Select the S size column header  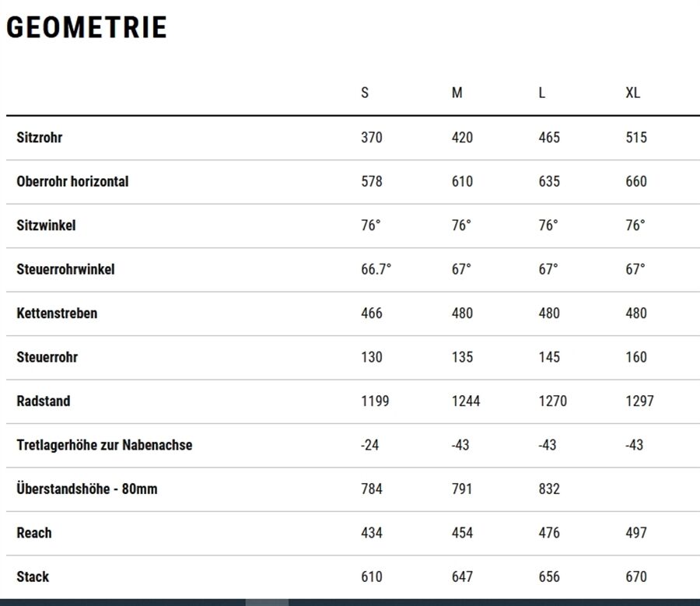[365, 93]
